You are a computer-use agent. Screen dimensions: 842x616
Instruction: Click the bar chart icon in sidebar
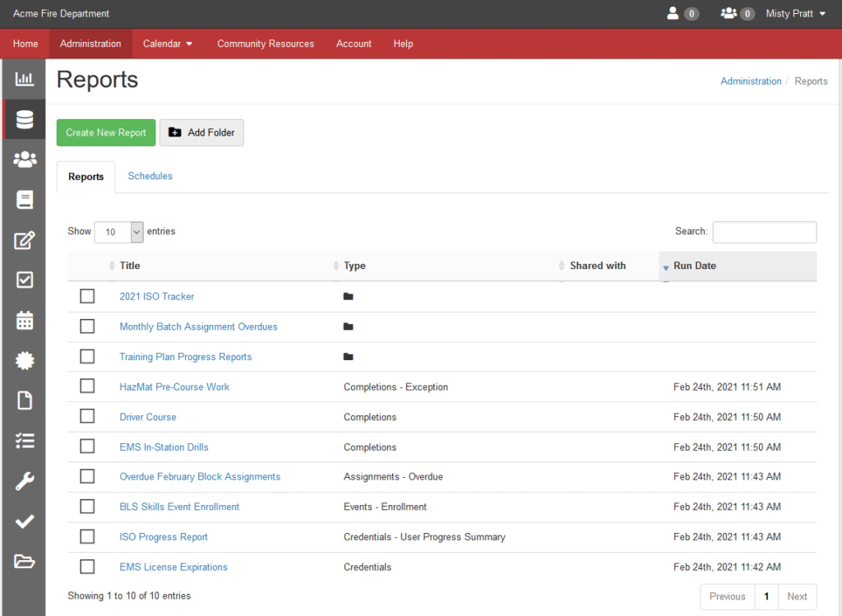25,80
